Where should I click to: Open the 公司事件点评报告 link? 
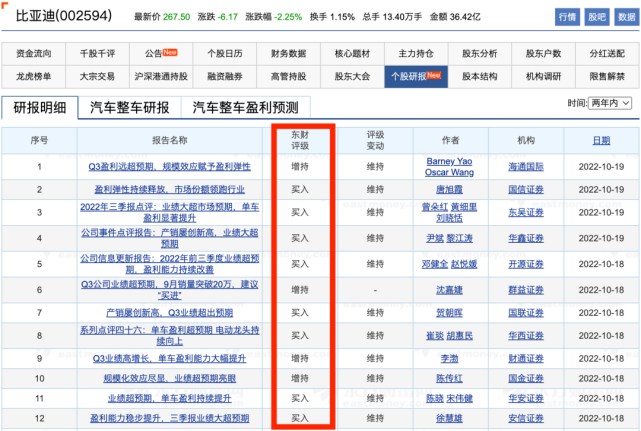coord(170,238)
